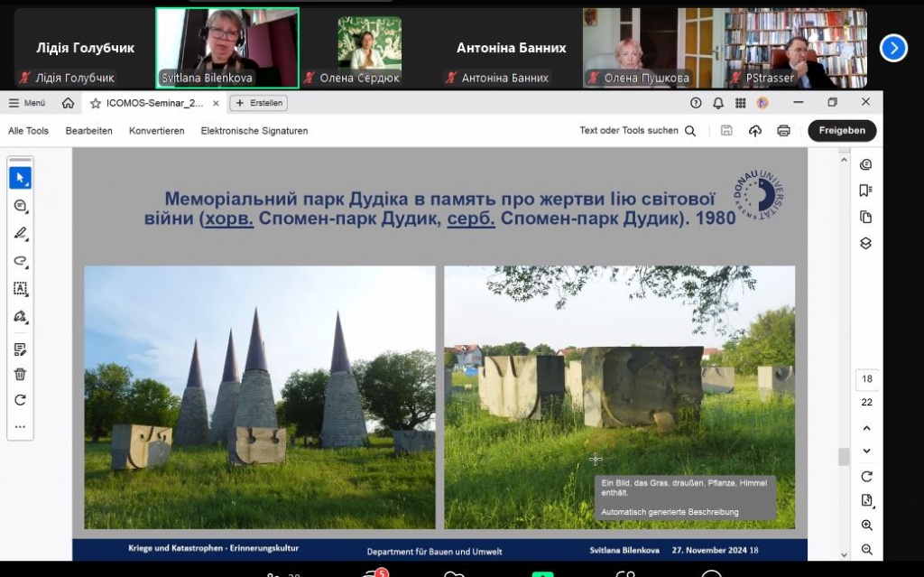Zoom in on the PDF document
Image resolution: width=924 pixels, height=577 pixels.
866,525
